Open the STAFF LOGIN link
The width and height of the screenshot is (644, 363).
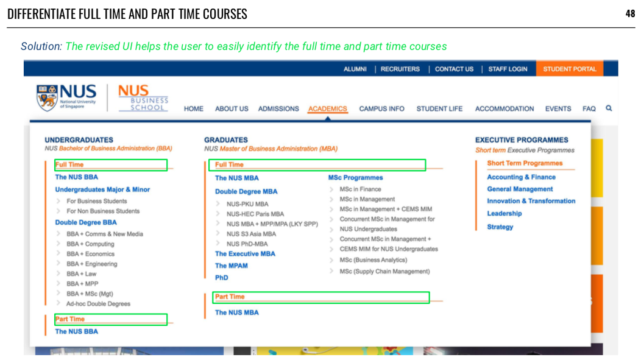pos(508,69)
